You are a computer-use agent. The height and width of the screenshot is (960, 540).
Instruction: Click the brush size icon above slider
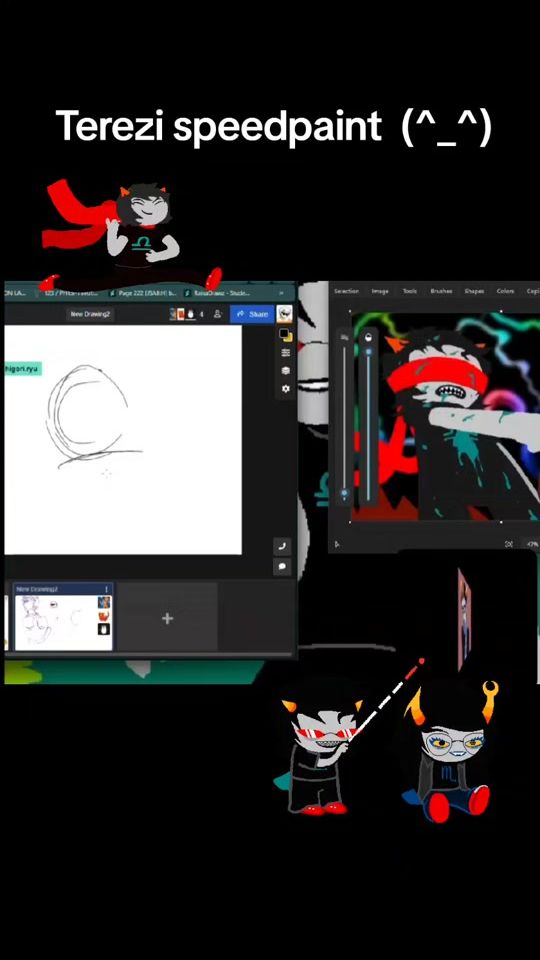344,337
